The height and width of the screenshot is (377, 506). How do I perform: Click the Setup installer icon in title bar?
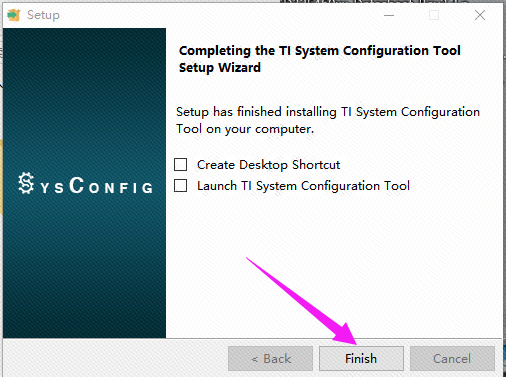click(x=14, y=15)
